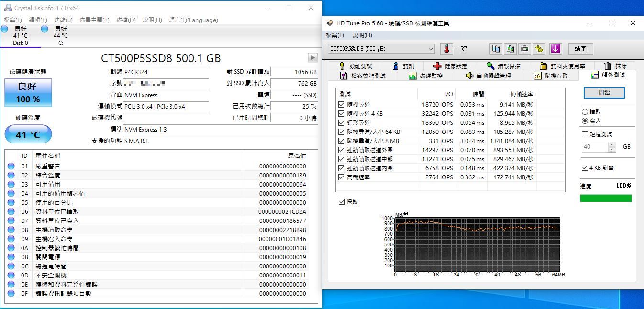Switch to the 檔案效能測試 tab

point(363,76)
